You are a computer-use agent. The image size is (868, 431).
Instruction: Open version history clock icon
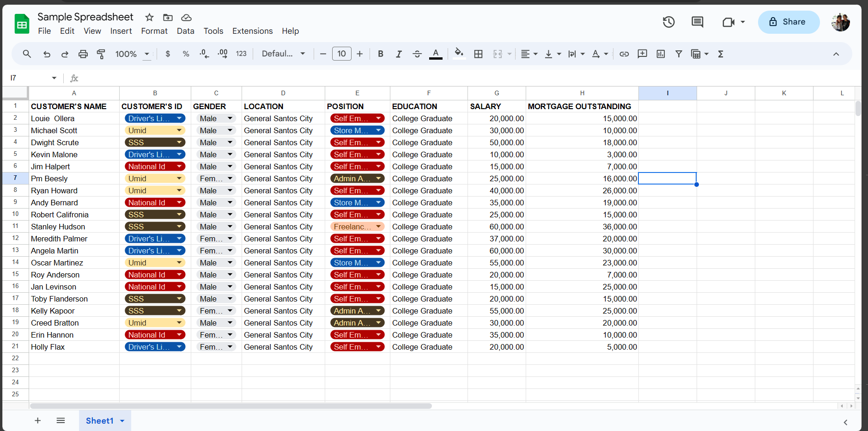pyautogui.click(x=668, y=22)
